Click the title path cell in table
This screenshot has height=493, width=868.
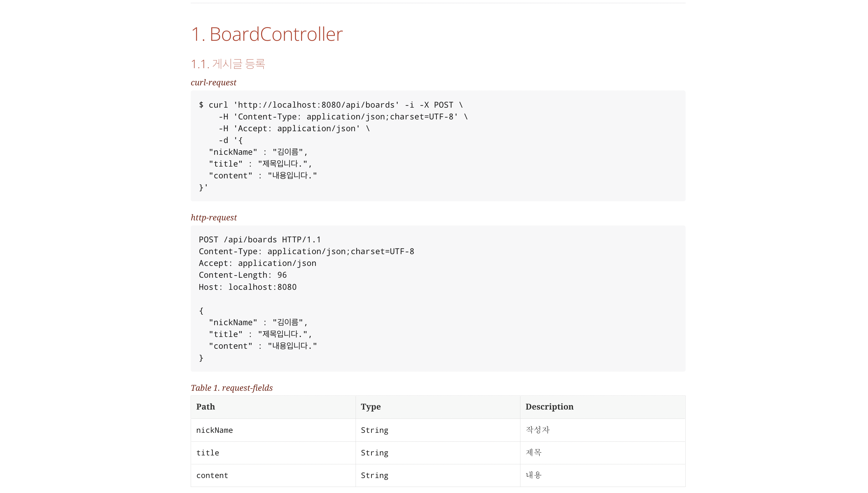207,453
